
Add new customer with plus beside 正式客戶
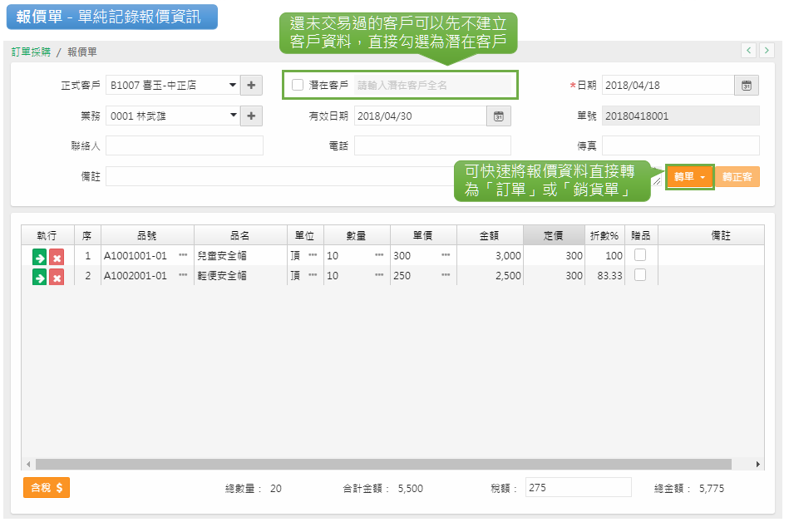pos(251,85)
